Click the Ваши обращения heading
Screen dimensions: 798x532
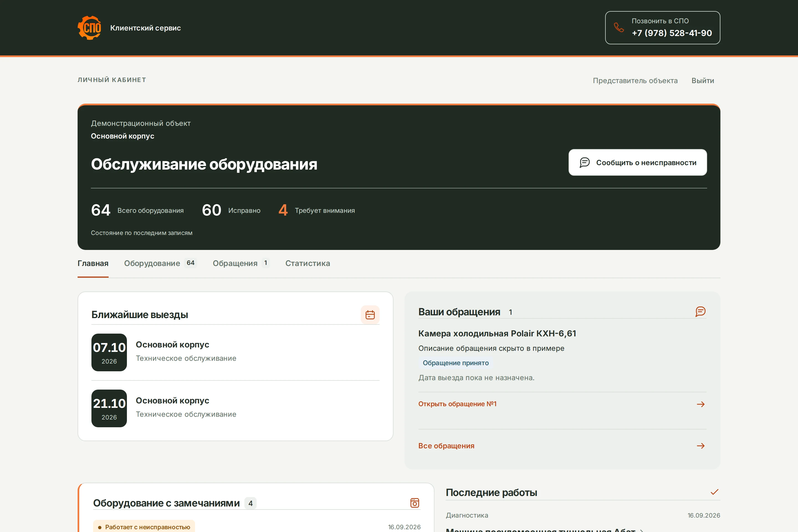(459, 312)
